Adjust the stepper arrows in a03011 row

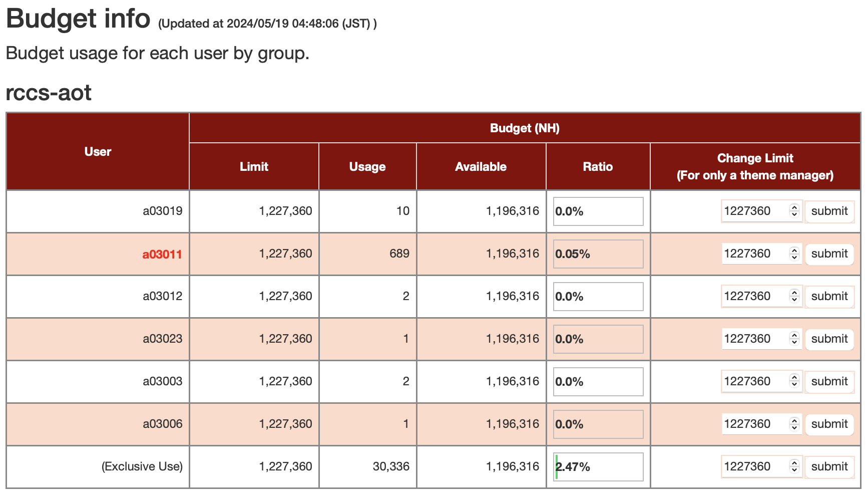pos(794,254)
